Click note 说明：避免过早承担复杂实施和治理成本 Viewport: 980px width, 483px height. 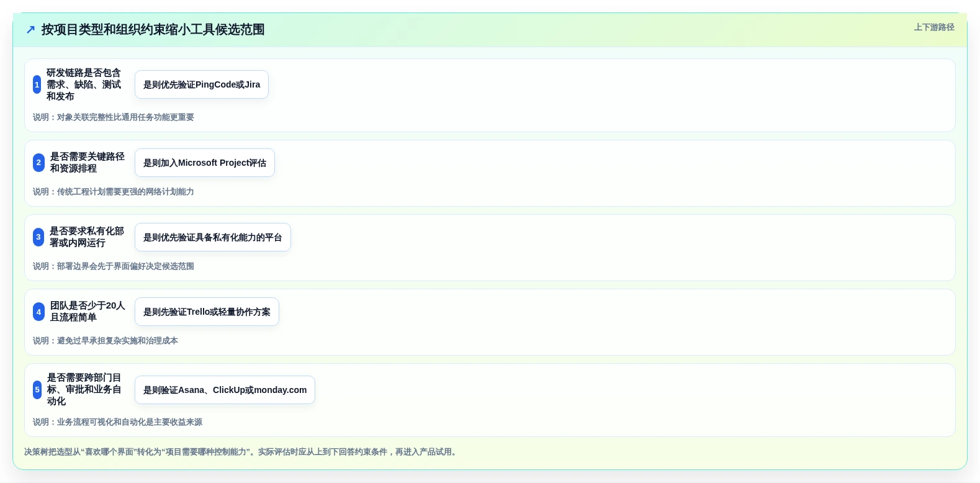click(x=106, y=341)
